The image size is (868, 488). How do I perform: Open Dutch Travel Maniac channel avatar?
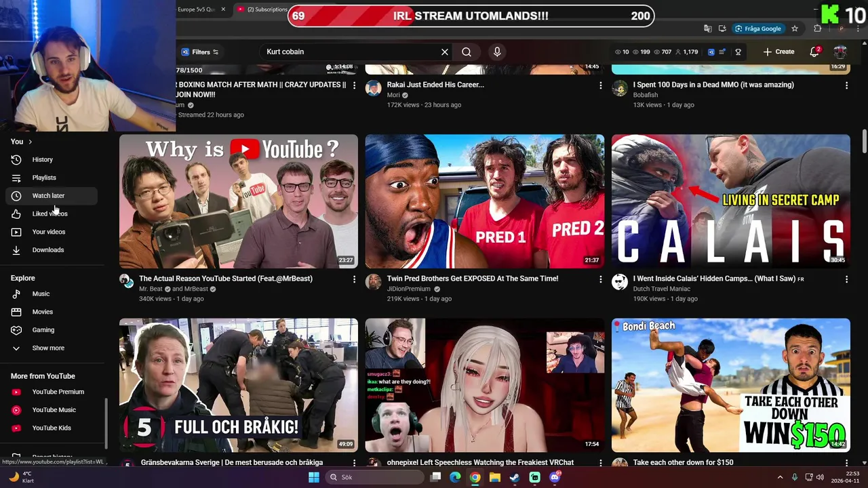[620, 282]
